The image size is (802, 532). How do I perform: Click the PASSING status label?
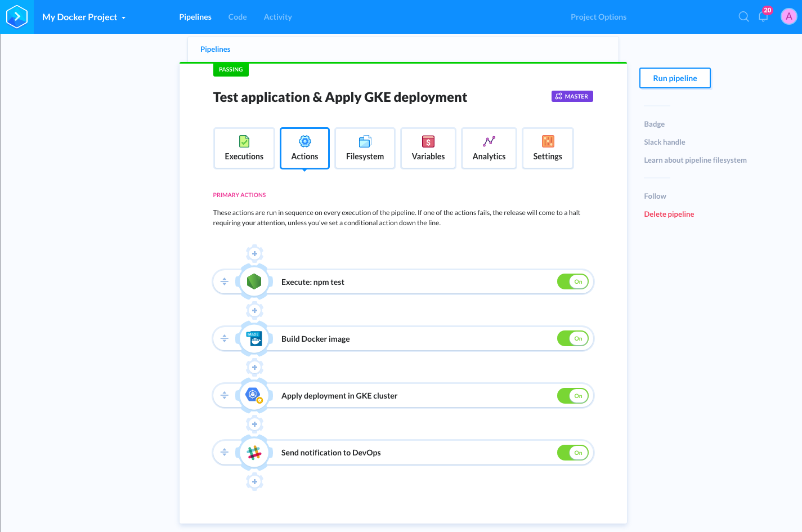pyautogui.click(x=231, y=69)
